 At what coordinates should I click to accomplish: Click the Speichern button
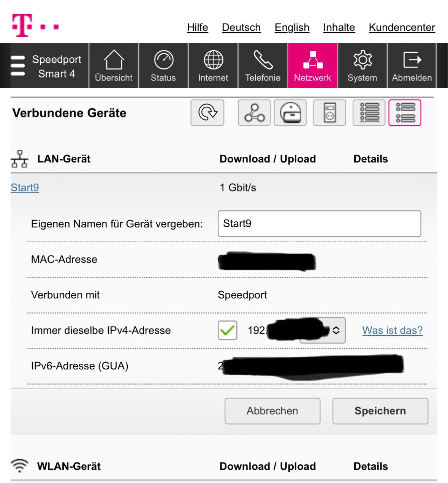380,411
